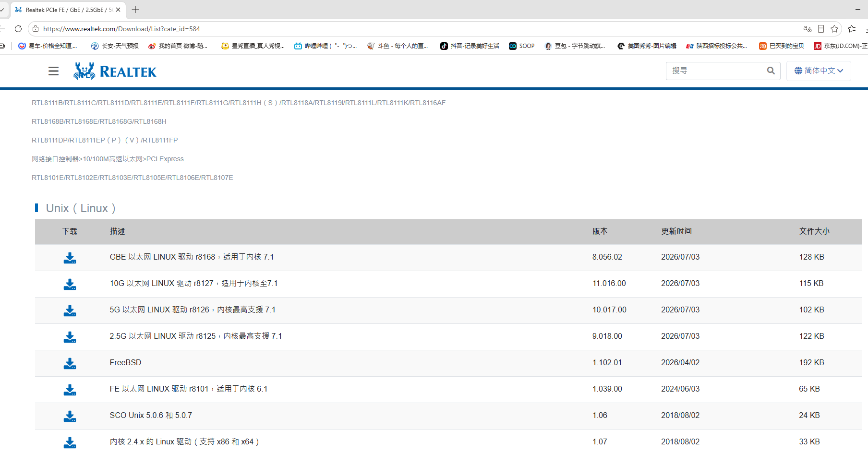Open the 易车 bookmark

click(x=48, y=46)
